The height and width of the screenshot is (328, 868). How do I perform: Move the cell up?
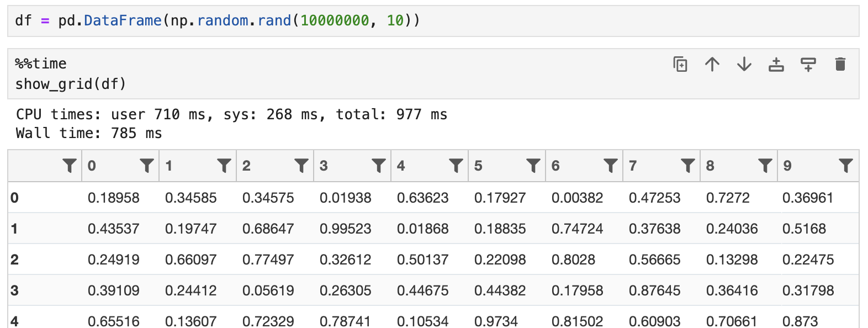pyautogui.click(x=712, y=65)
